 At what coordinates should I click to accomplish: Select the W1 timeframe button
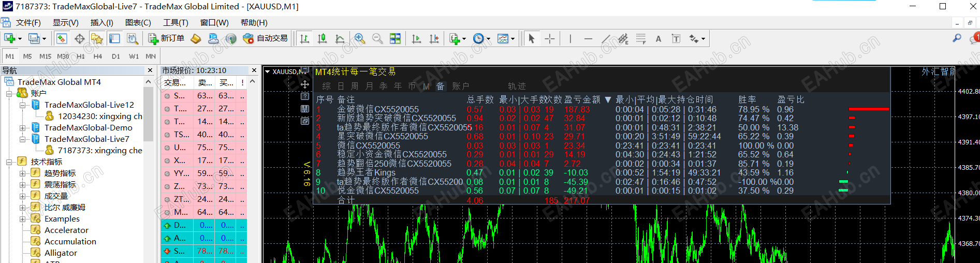[134, 56]
